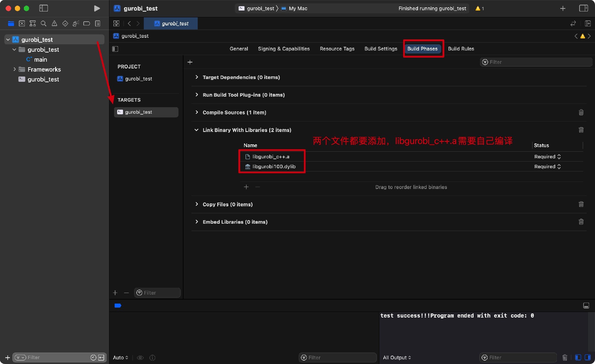Viewport: 595px width, 364px height.
Task: Switch to Resource Tags tab
Action: point(337,49)
